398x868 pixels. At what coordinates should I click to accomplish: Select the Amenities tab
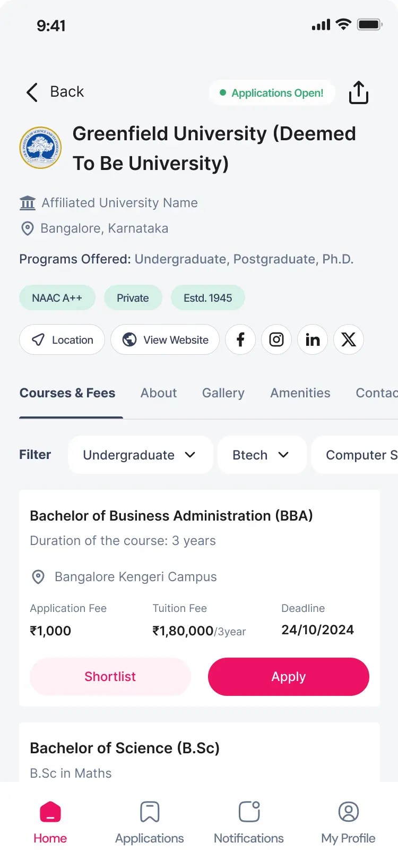tap(300, 393)
